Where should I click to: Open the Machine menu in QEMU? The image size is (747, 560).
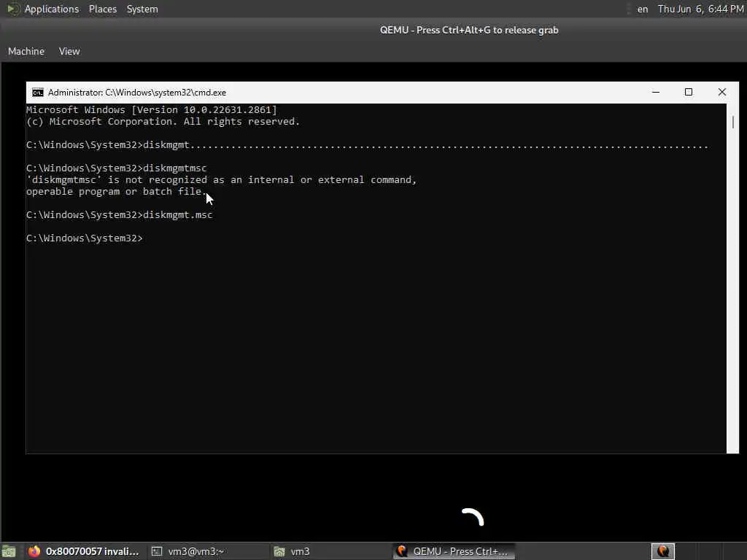26,51
